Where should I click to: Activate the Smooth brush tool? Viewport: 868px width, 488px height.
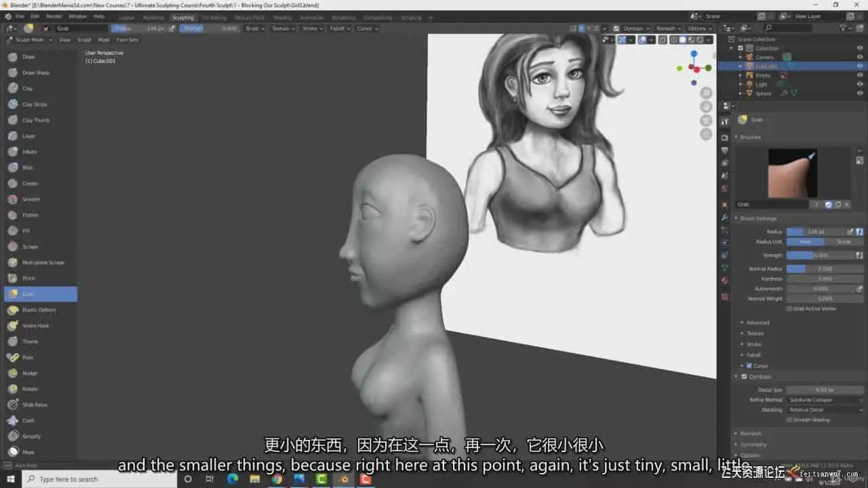31,199
